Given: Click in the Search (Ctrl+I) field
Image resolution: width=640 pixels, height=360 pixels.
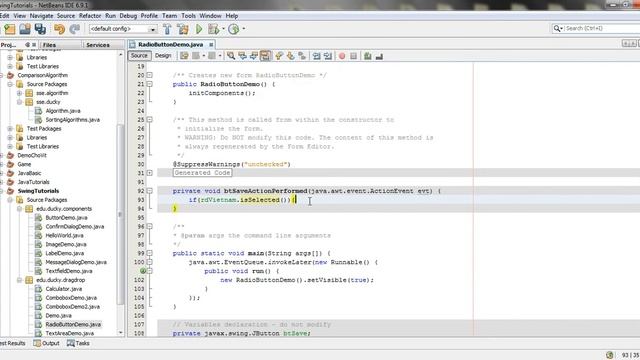Looking at the screenshot, I should pyautogui.click(x=602, y=28).
